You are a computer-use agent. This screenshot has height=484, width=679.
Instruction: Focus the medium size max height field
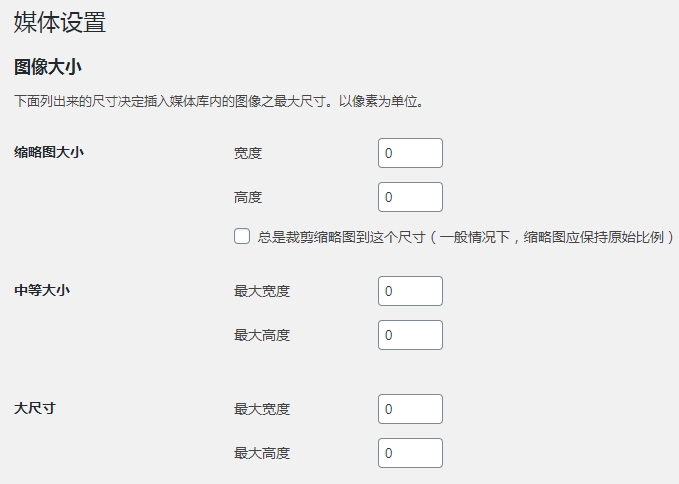click(x=410, y=335)
